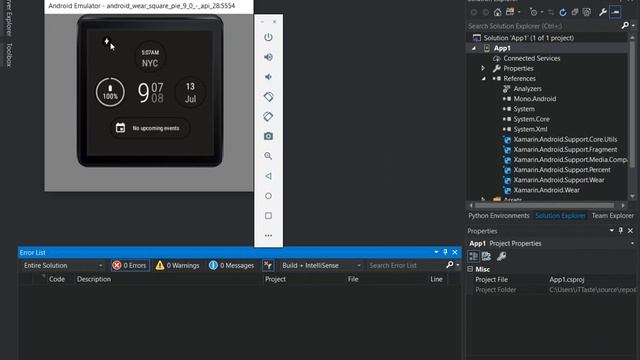Open the Toolbox side tab
The height and width of the screenshot is (360, 640).
pyautogui.click(x=9, y=55)
